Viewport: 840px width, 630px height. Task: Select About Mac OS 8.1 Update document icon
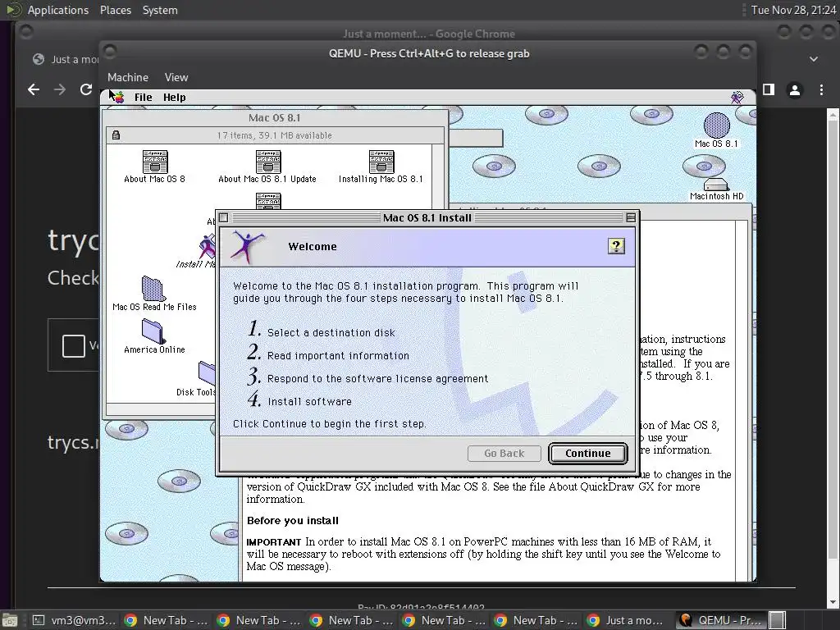[x=268, y=162]
